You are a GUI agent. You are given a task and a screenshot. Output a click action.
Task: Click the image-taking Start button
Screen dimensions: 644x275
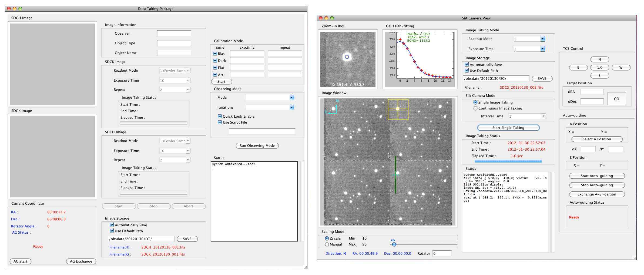pos(119,206)
